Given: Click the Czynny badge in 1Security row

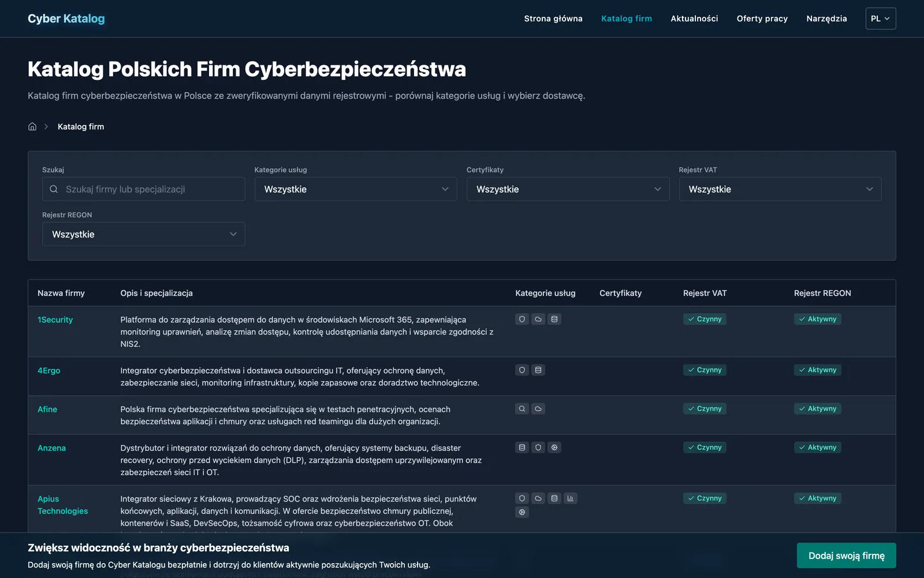Looking at the screenshot, I should 705,319.
